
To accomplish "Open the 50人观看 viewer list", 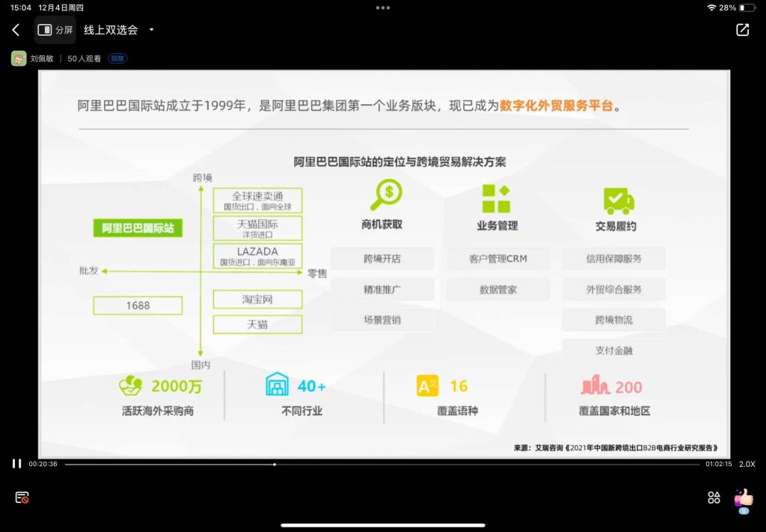I will pos(84,58).
